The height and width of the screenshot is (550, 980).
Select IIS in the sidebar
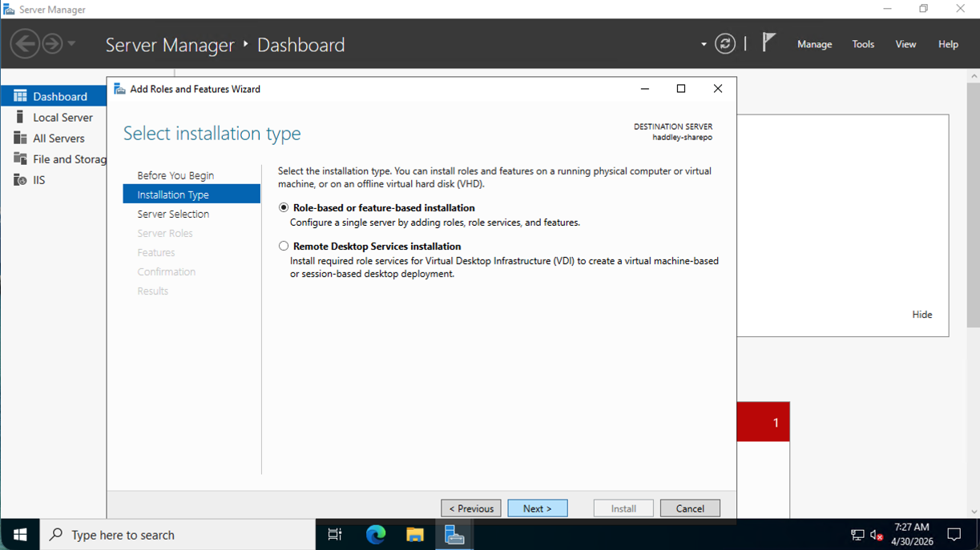click(x=54, y=179)
